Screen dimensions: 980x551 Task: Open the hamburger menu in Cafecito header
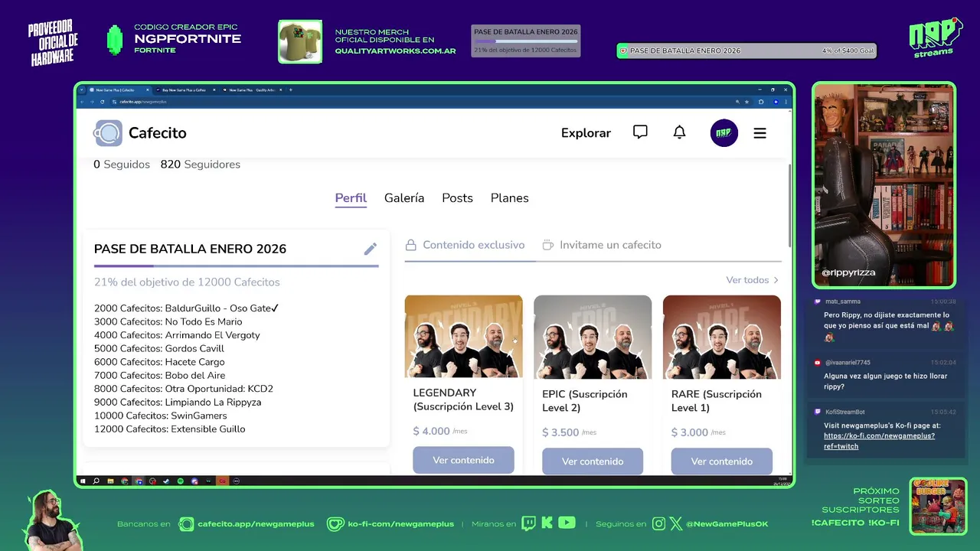point(759,133)
